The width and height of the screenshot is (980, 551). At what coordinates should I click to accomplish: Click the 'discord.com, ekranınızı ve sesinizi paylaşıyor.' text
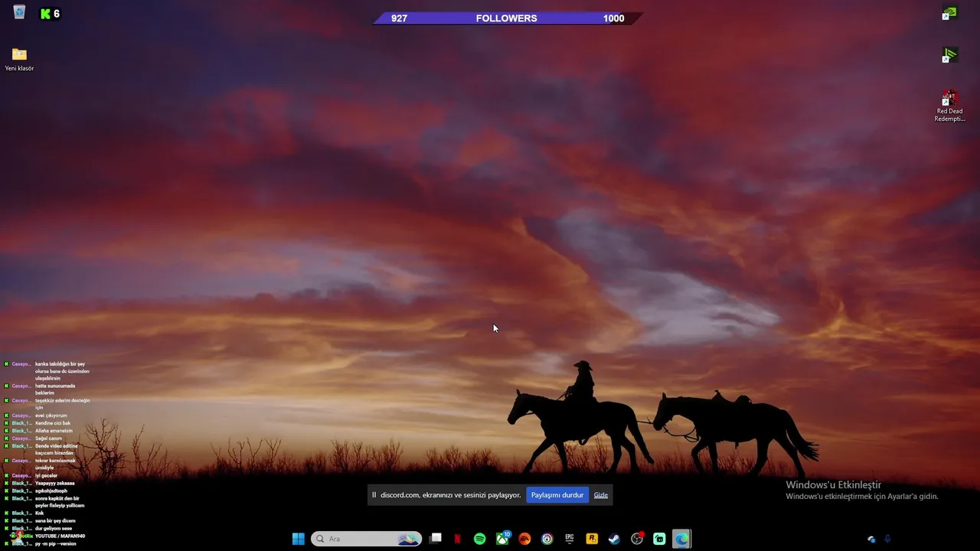click(450, 495)
